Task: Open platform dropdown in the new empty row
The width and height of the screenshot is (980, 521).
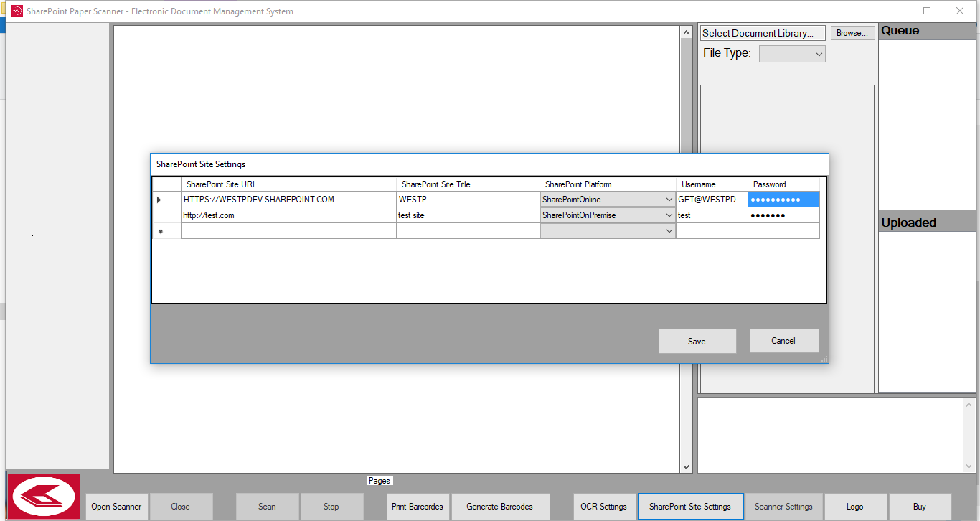Action: 669,231
